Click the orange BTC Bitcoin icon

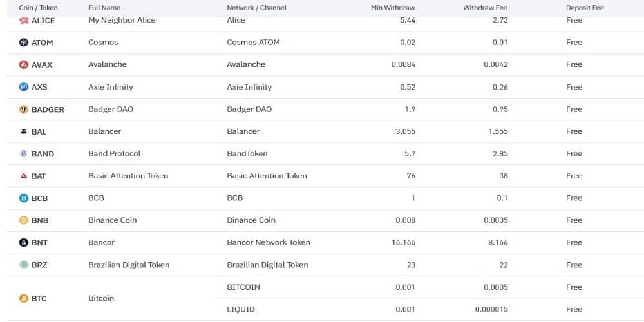[x=24, y=298]
